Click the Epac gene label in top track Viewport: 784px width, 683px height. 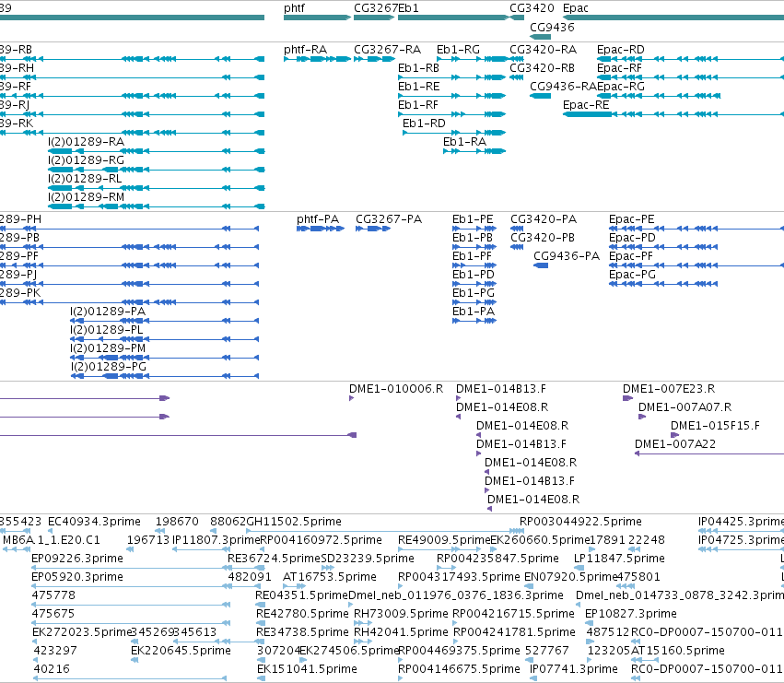click(575, 8)
